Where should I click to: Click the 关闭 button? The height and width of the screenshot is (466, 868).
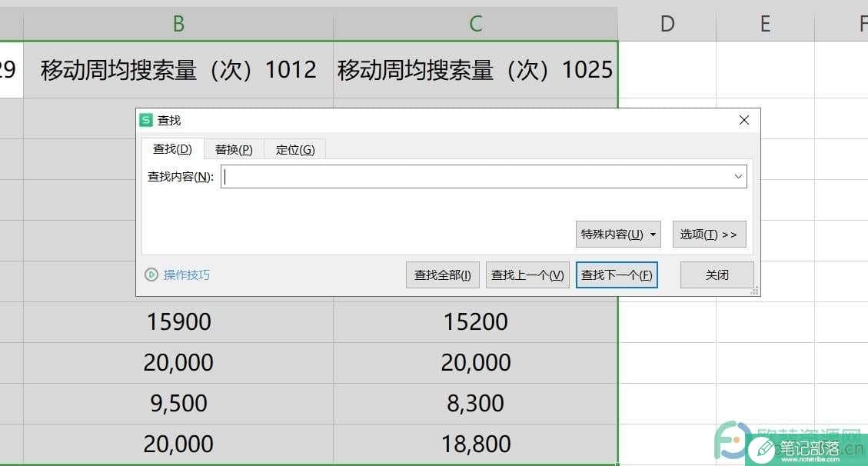(x=717, y=275)
